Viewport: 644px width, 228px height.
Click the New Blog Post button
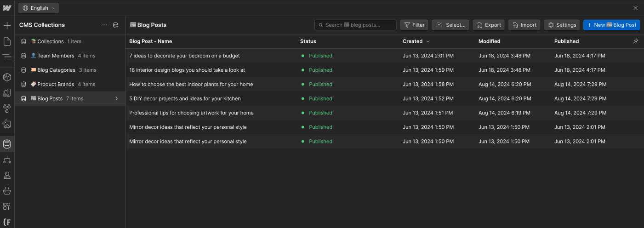pos(611,25)
